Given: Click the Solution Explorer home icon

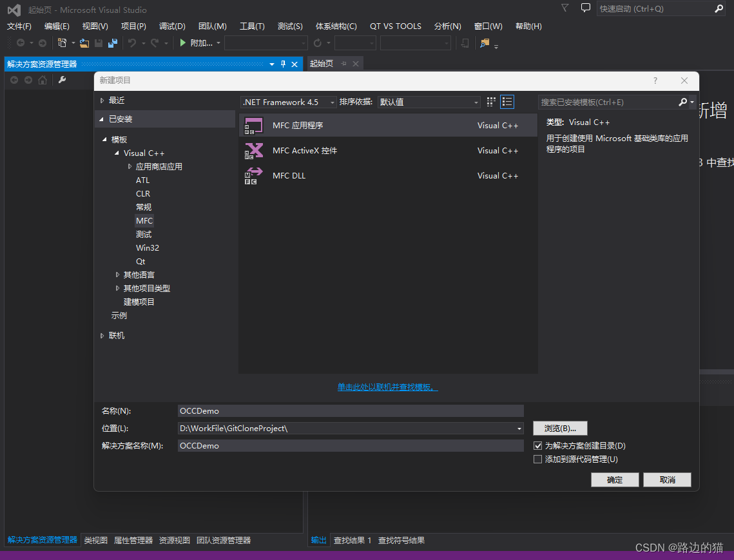Looking at the screenshot, I should pyautogui.click(x=43, y=80).
